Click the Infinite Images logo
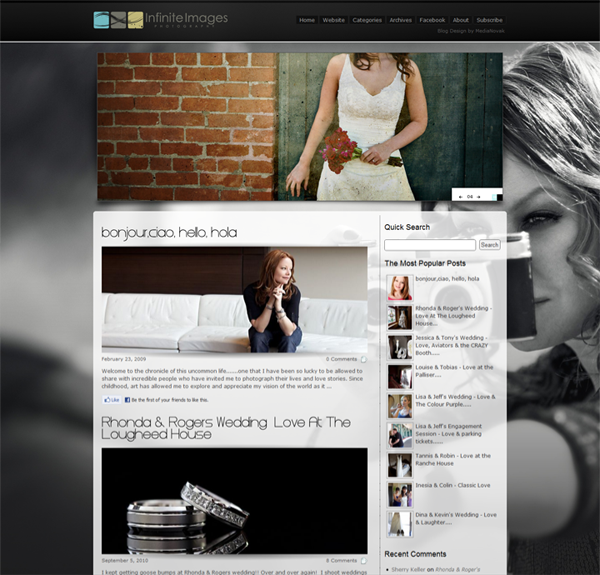Screen dimensions: 600x575 click(x=161, y=20)
